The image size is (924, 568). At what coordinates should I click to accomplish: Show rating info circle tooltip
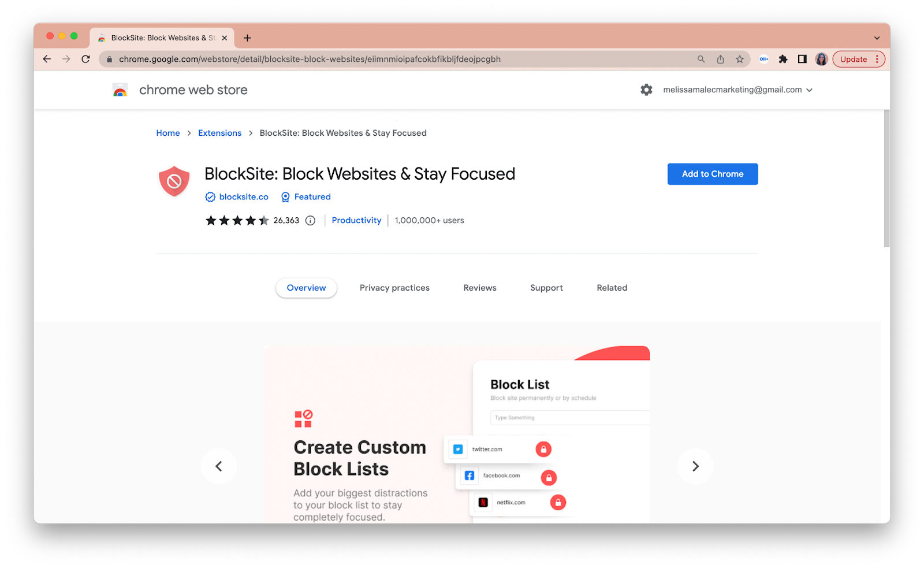[x=310, y=221]
